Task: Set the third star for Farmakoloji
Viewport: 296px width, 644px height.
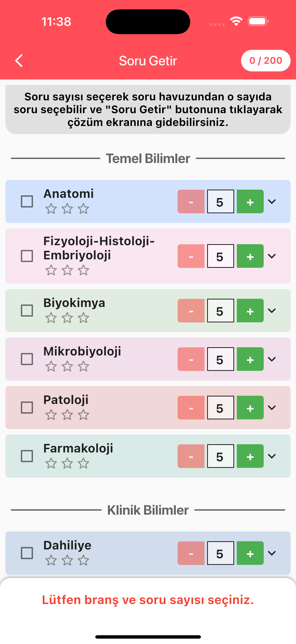Action: [83, 463]
